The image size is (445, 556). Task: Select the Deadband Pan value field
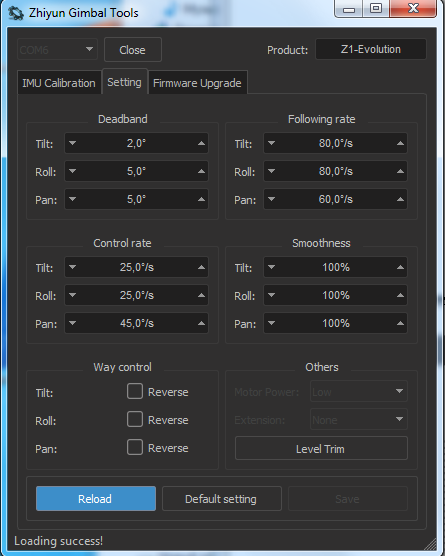click(x=137, y=199)
